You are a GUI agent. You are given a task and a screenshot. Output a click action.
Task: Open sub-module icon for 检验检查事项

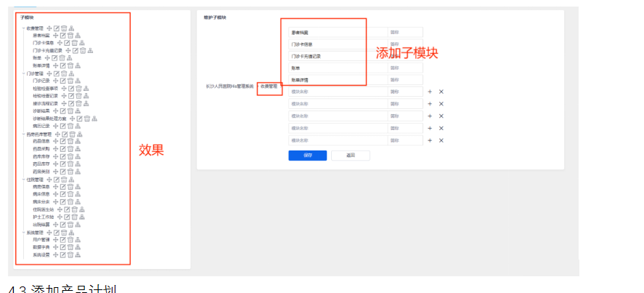point(86,89)
